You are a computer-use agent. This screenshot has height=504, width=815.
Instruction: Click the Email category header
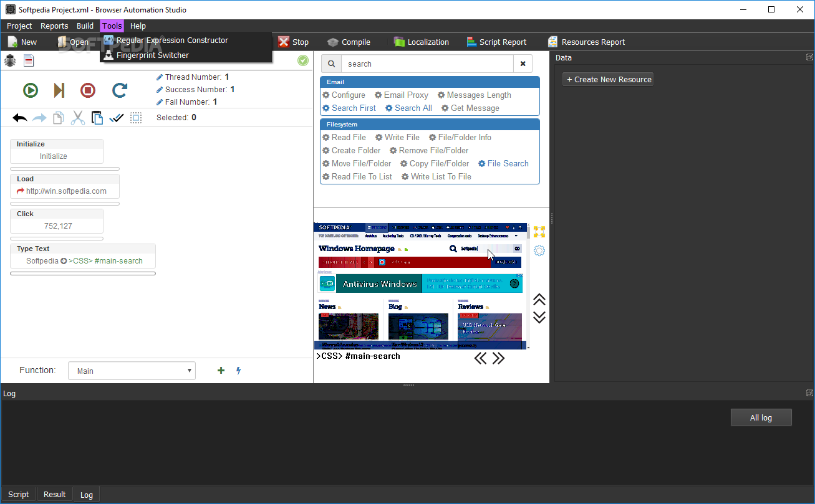click(430, 82)
